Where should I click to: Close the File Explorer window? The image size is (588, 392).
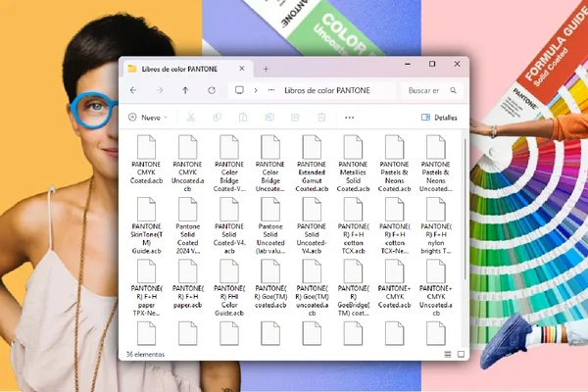click(457, 64)
